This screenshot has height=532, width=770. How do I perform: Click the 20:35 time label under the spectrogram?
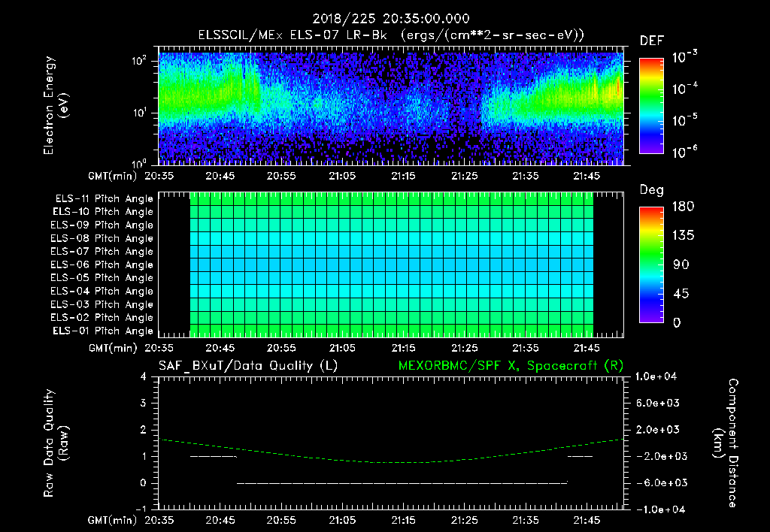pos(159,176)
